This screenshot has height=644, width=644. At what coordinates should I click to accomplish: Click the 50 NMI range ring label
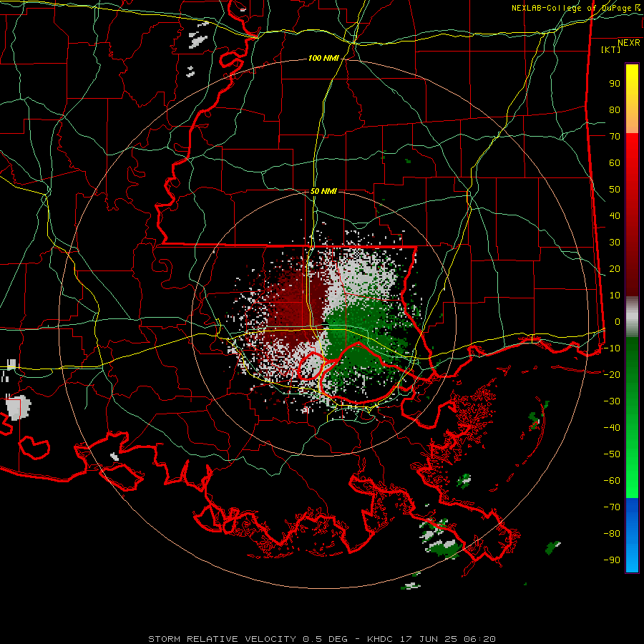323,191
